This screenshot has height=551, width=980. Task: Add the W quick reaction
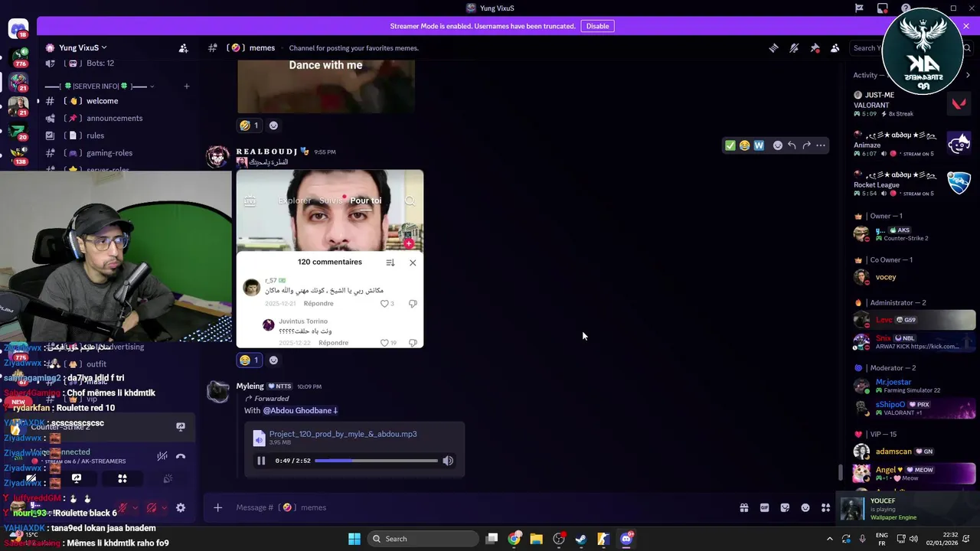pos(759,145)
